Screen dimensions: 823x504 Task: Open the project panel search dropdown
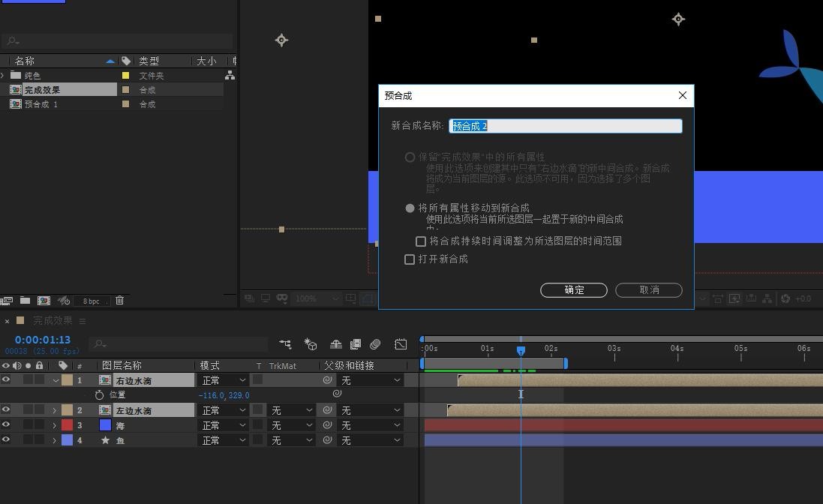click(x=13, y=41)
